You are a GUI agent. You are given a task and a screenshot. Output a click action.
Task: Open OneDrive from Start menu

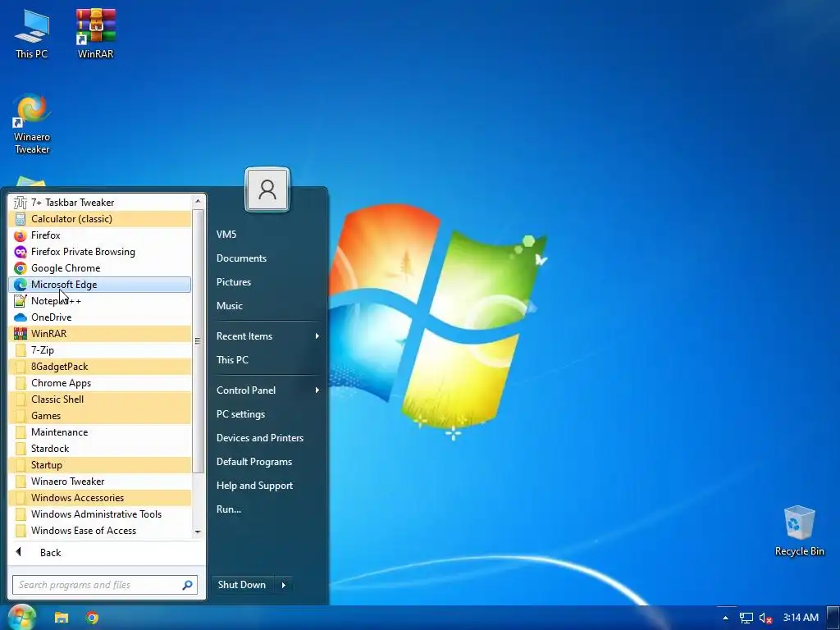point(100,317)
